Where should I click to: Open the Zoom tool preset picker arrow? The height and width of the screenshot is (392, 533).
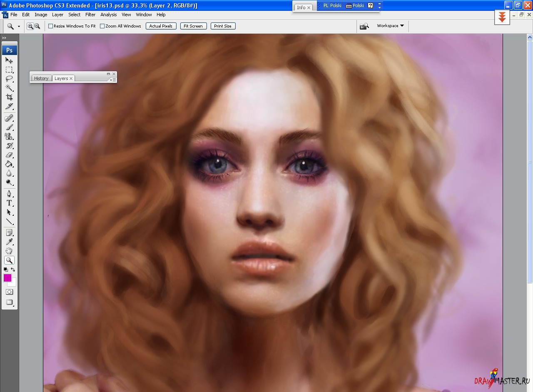click(x=19, y=26)
